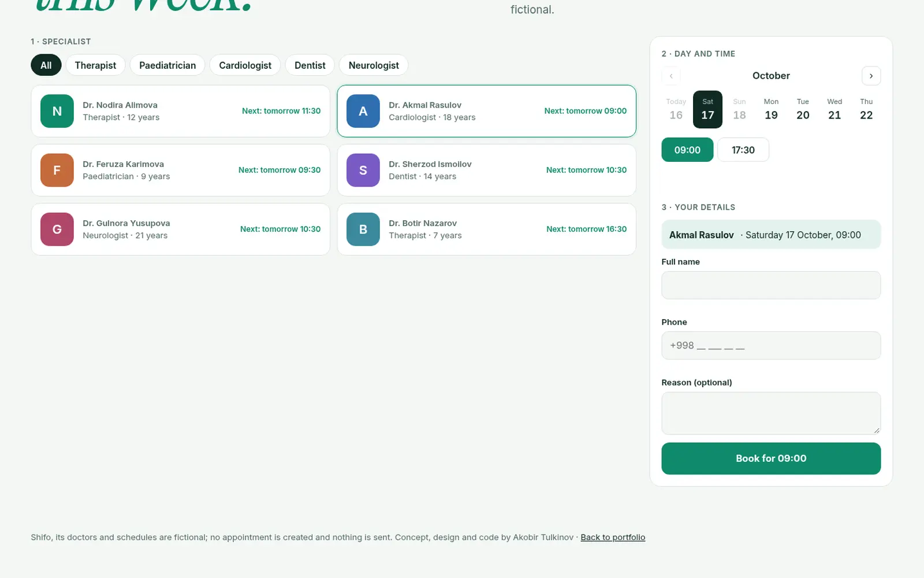
Task: Click 'Next: tomorrow 16:30' text
Action: [x=587, y=229]
